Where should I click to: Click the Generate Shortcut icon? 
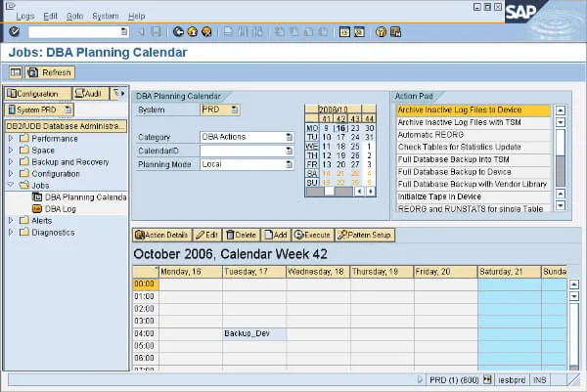(x=359, y=32)
